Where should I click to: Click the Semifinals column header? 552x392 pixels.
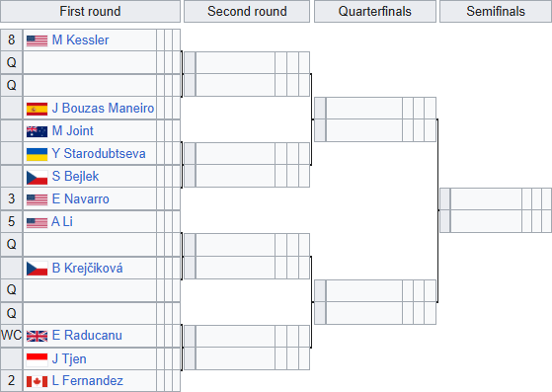click(x=496, y=11)
